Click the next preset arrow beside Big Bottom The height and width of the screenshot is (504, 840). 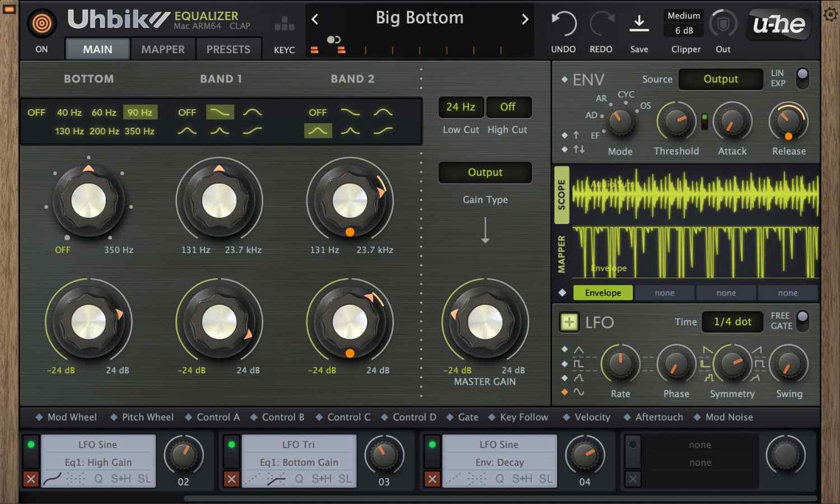coord(525,18)
